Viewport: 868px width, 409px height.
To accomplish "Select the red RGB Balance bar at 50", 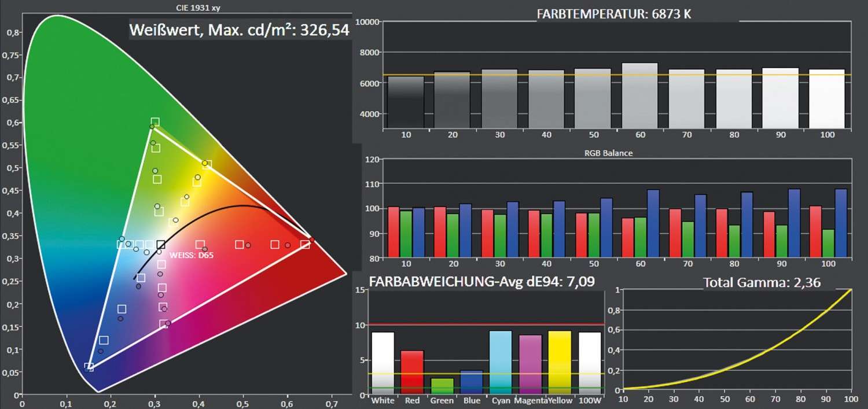I will click(581, 235).
